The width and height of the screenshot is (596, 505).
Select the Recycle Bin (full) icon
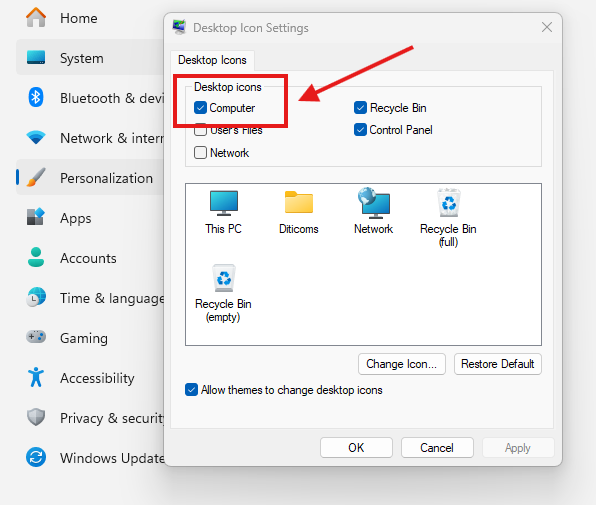point(449,203)
